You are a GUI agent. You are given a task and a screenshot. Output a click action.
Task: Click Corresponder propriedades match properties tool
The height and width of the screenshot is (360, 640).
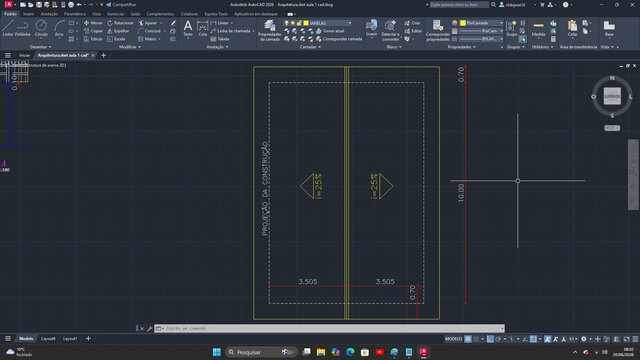pyautogui.click(x=438, y=30)
